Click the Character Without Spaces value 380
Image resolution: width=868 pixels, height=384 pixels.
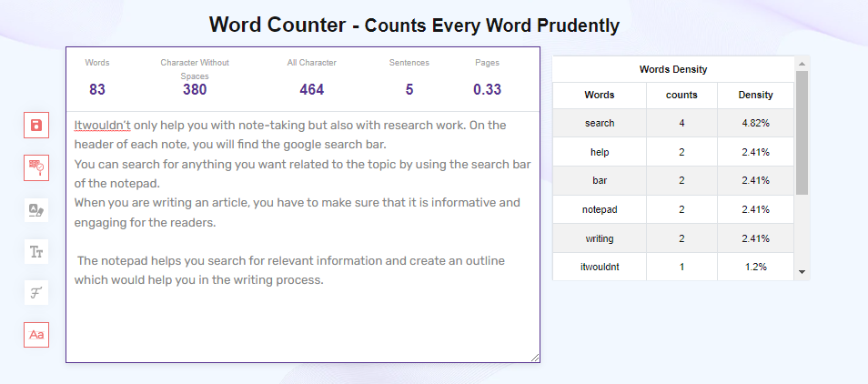click(195, 90)
